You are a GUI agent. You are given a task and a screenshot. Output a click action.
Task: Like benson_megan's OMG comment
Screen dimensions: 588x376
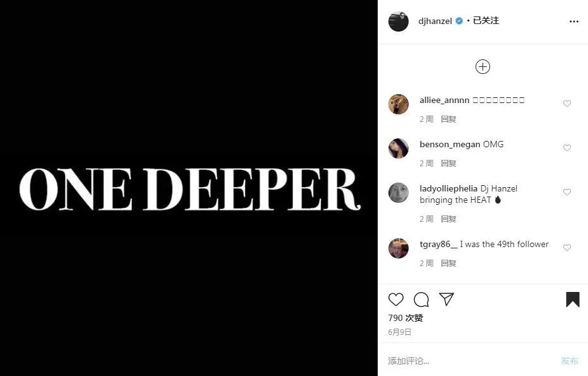coord(567,148)
